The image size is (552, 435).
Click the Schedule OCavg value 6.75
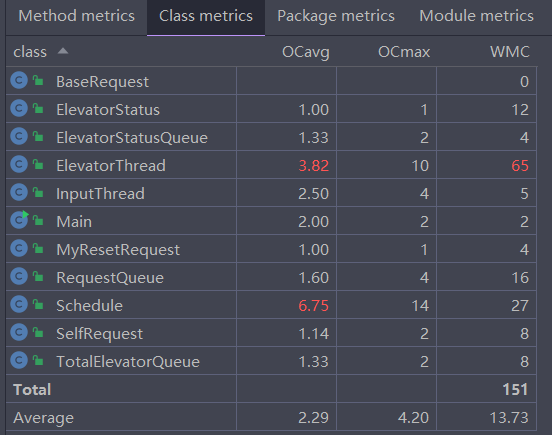tap(313, 305)
